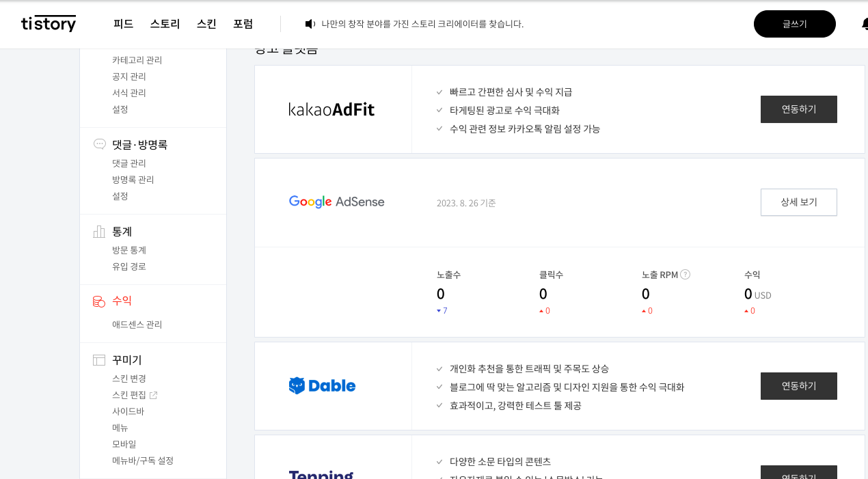Click '다양한 소문 타입의 콘텐츠' text
The height and width of the screenshot is (479, 868).
(500, 461)
